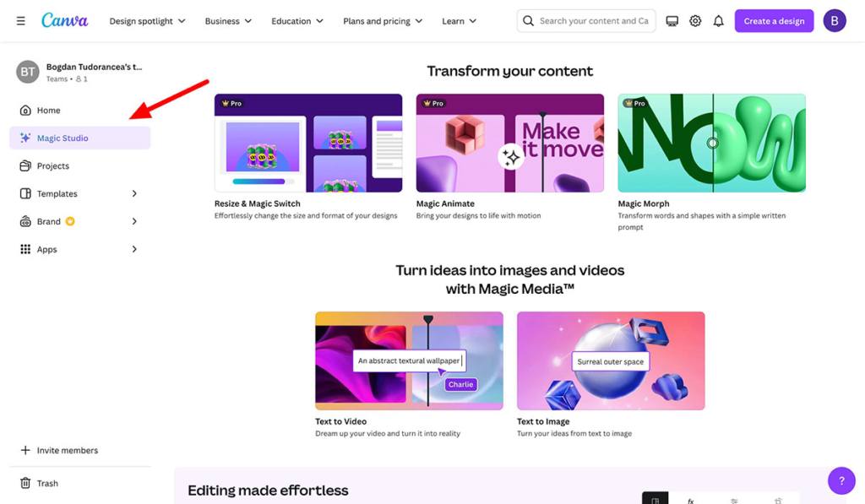Screen dimensions: 865x504
Task: Click the search bar
Action: (586, 20)
